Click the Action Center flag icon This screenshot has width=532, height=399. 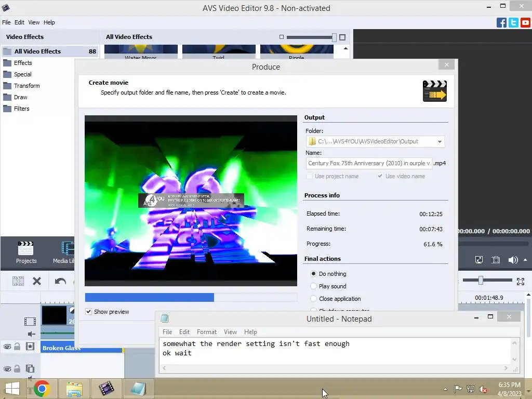(458, 389)
